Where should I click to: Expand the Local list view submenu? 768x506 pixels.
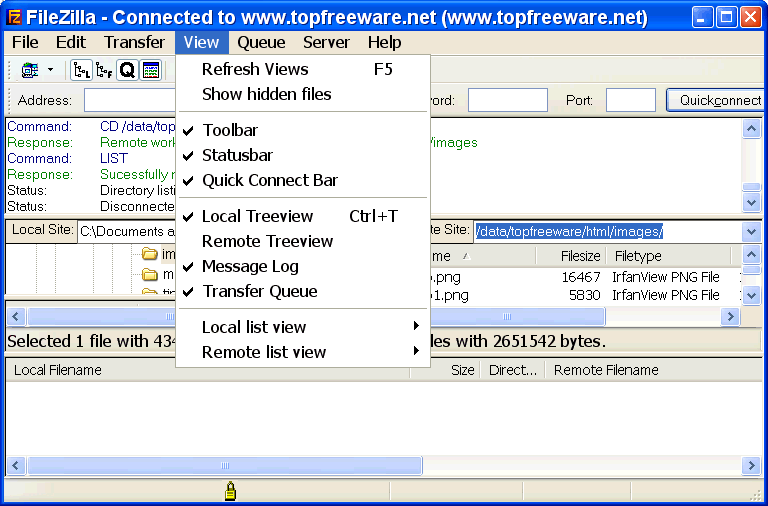(x=303, y=327)
